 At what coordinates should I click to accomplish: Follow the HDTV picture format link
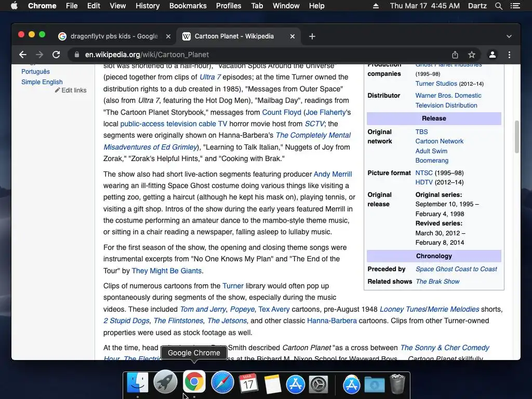(424, 182)
